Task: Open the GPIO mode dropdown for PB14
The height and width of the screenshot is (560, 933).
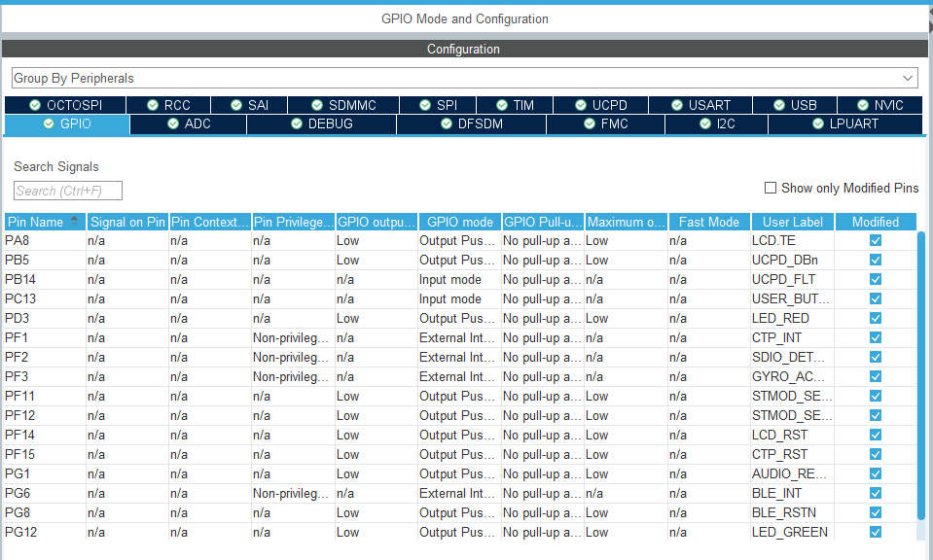Action: tap(457, 279)
